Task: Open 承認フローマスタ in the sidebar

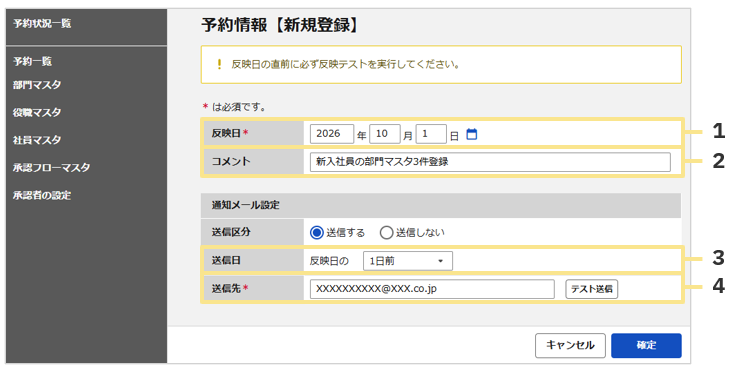Action: tap(51, 167)
